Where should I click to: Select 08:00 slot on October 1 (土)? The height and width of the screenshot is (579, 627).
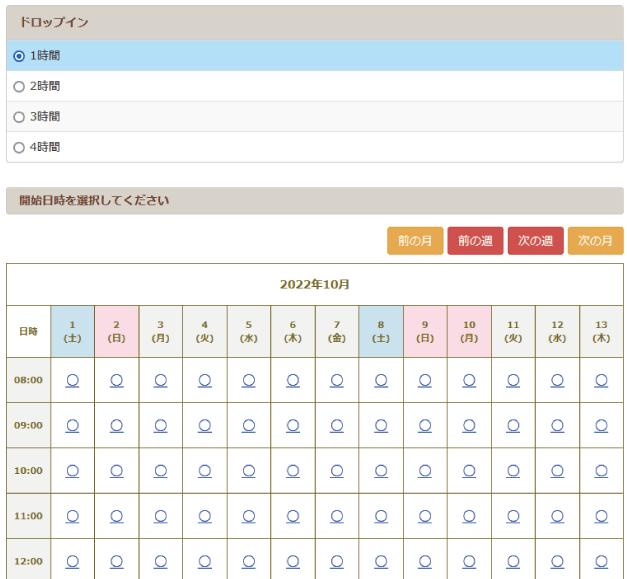[x=72, y=380]
